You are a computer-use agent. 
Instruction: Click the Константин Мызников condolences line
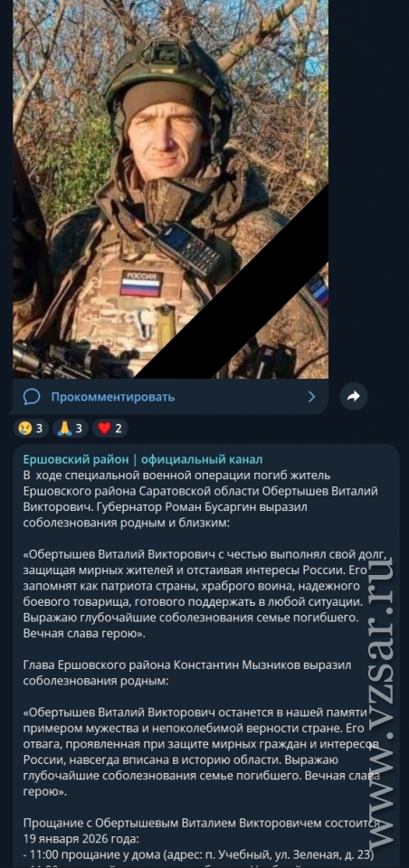[187, 672]
